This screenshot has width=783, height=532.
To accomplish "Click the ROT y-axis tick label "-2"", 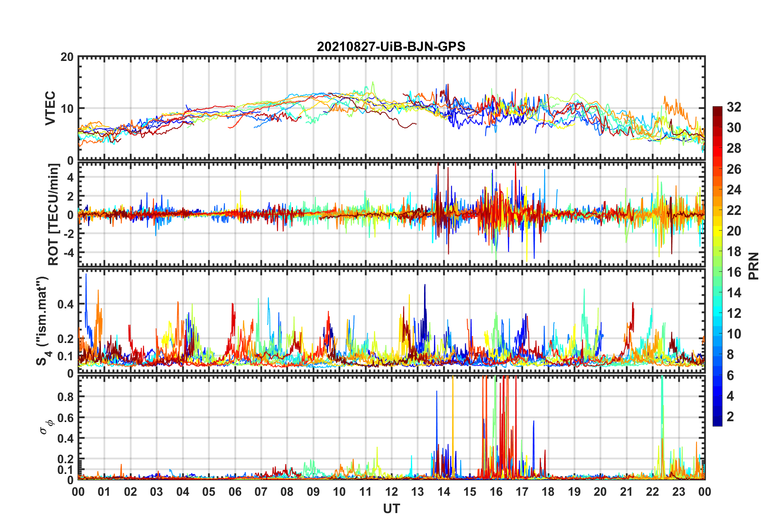I will coord(68,233).
